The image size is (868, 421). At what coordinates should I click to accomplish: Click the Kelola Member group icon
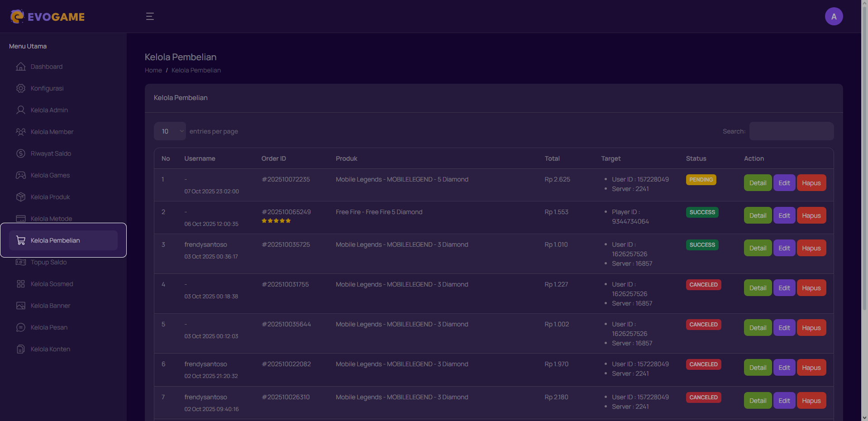tap(21, 132)
